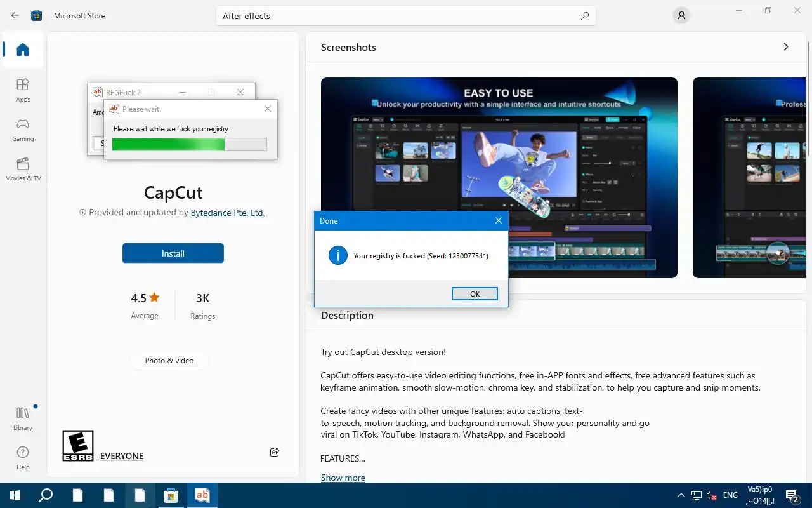Screen dimensions: 812x508
Task: Open the second CapCut screenshot thumbnail
Action: pyautogui.click(x=749, y=178)
